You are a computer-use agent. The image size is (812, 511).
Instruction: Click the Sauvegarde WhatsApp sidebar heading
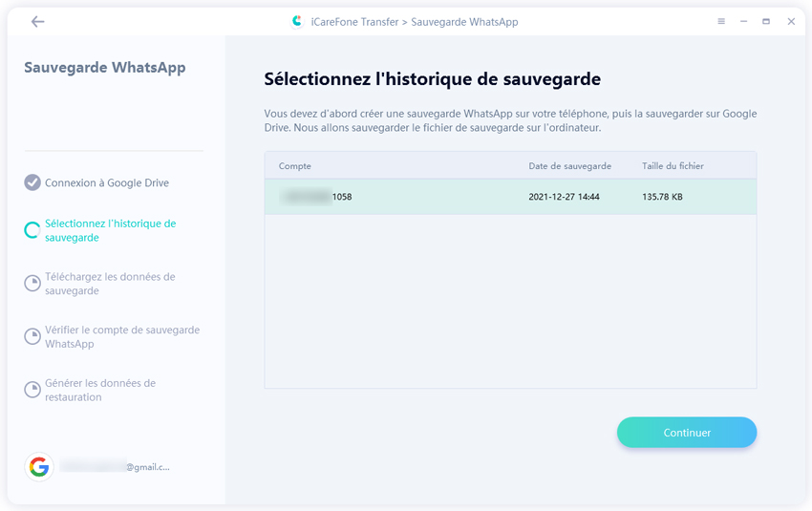pyautogui.click(x=105, y=68)
